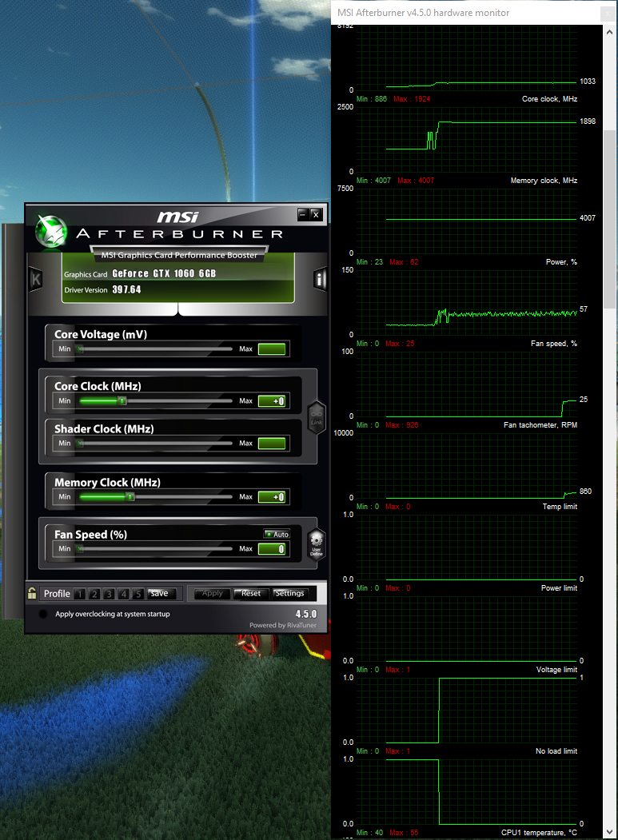Click the driver version 397.64 text
The image size is (618, 840).
(x=126, y=290)
